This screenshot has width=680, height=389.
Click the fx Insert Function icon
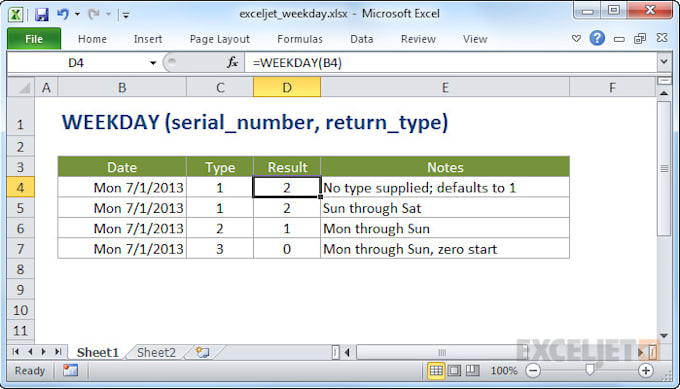click(x=232, y=63)
